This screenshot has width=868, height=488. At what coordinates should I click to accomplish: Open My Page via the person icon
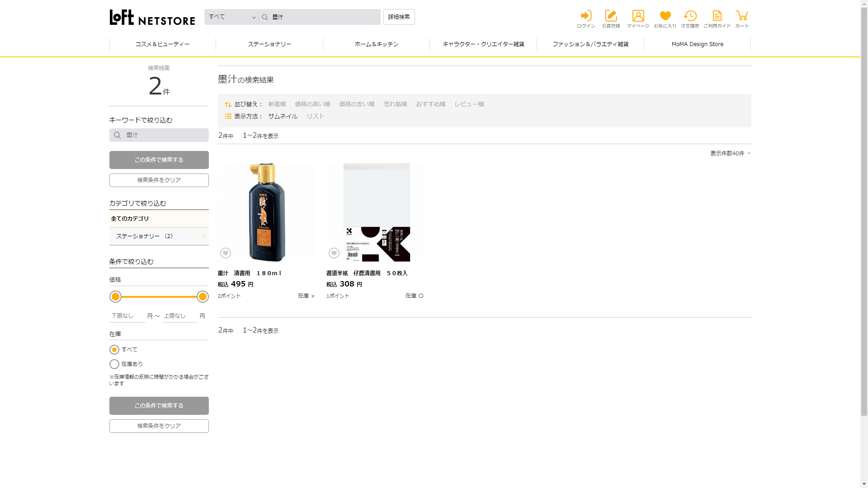[638, 16]
